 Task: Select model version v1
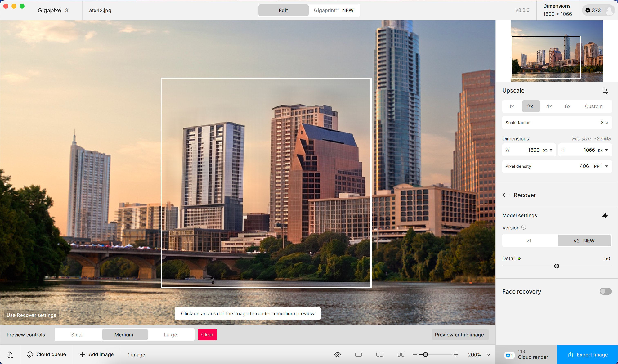pos(529,241)
